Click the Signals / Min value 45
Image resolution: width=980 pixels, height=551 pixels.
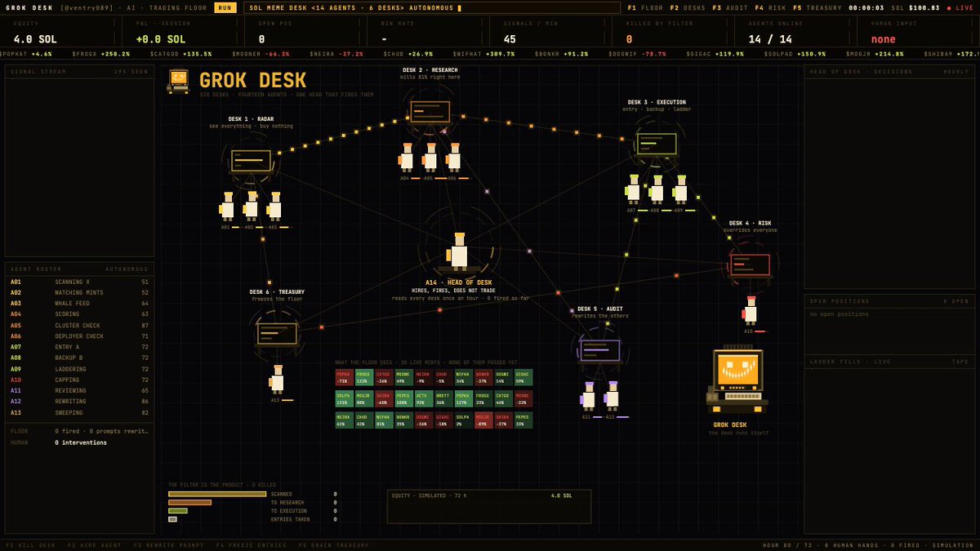click(510, 39)
